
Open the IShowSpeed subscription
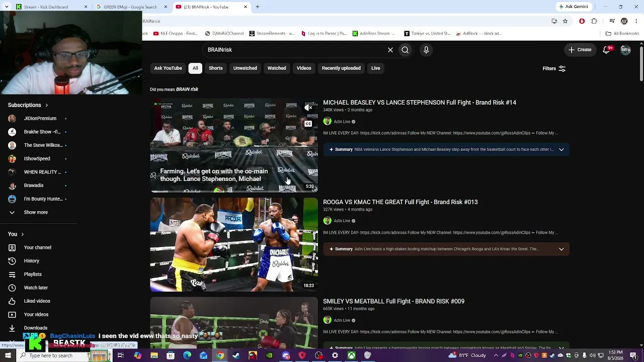point(37,159)
